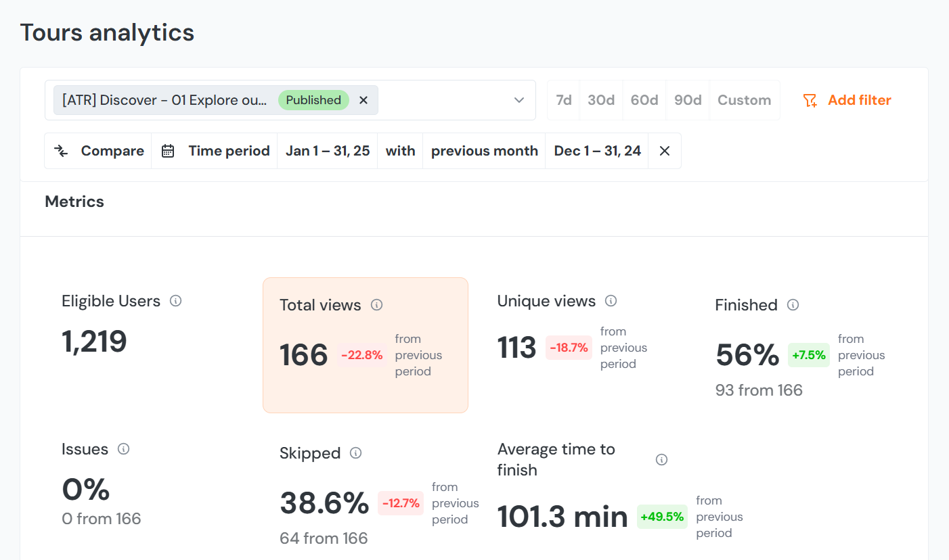Click info icon beside Total views
This screenshot has width=949, height=560.
(377, 305)
